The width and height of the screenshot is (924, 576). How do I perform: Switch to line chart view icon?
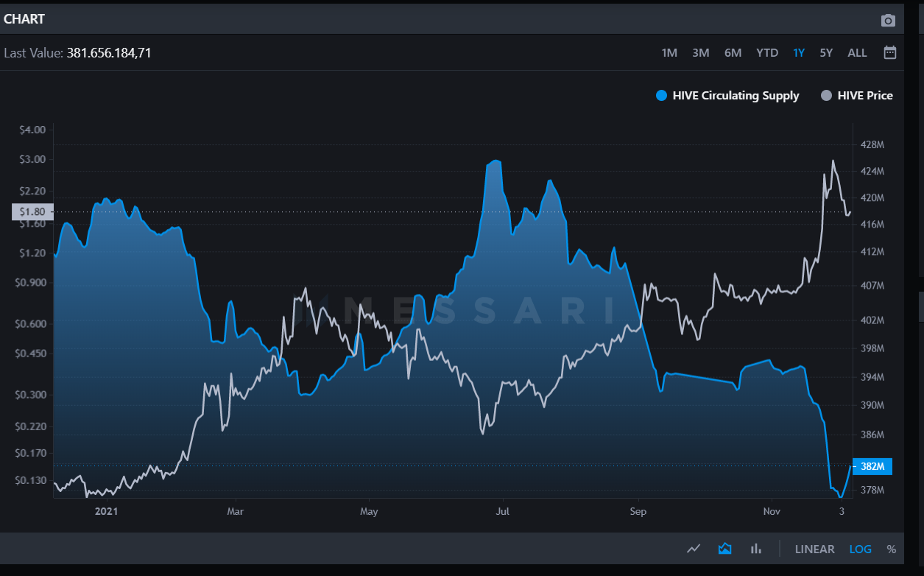[694, 549]
